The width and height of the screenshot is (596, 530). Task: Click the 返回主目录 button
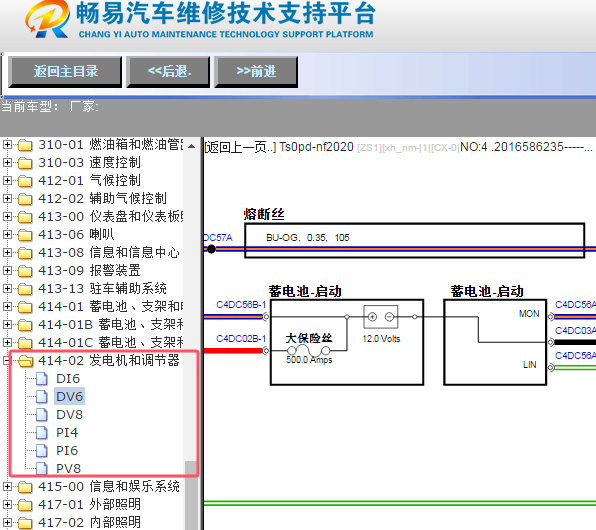65,71
